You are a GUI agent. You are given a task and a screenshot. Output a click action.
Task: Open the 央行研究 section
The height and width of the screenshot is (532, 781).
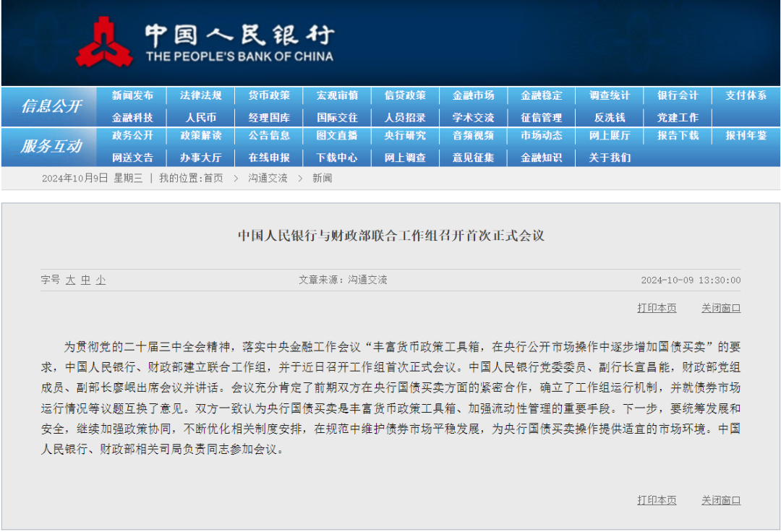tap(405, 135)
